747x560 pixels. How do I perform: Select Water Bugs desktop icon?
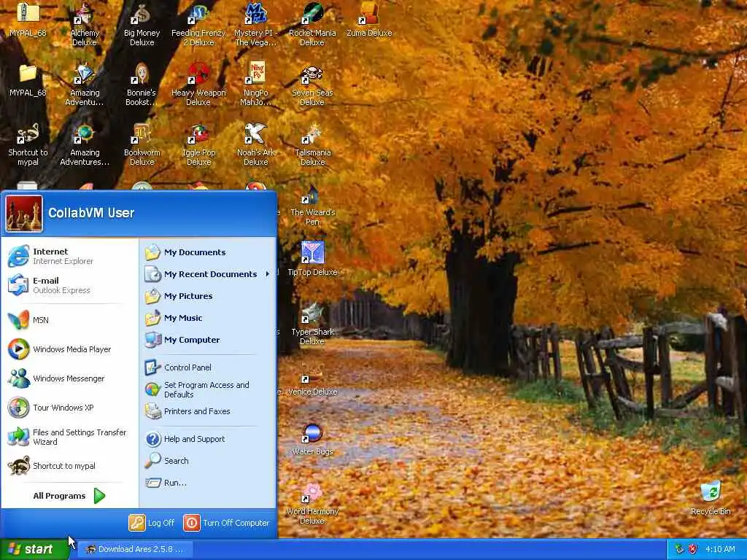pos(312,440)
